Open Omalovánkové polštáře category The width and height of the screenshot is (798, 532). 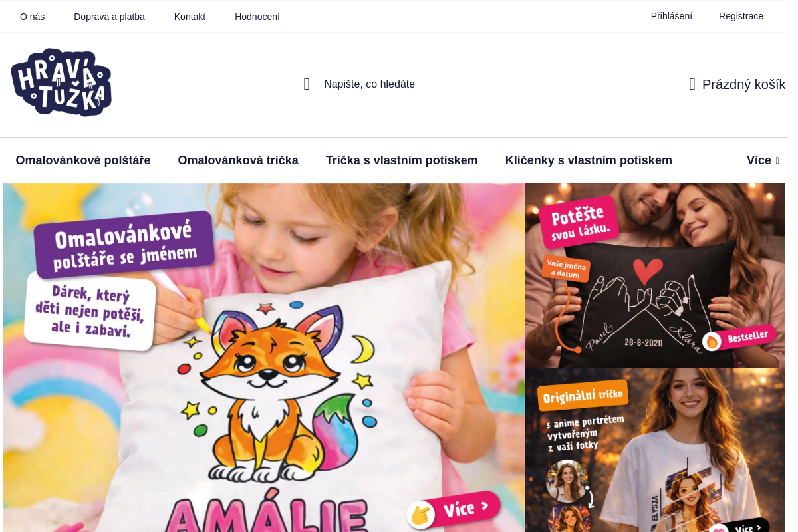pyautogui.click(x=83, y=160)
